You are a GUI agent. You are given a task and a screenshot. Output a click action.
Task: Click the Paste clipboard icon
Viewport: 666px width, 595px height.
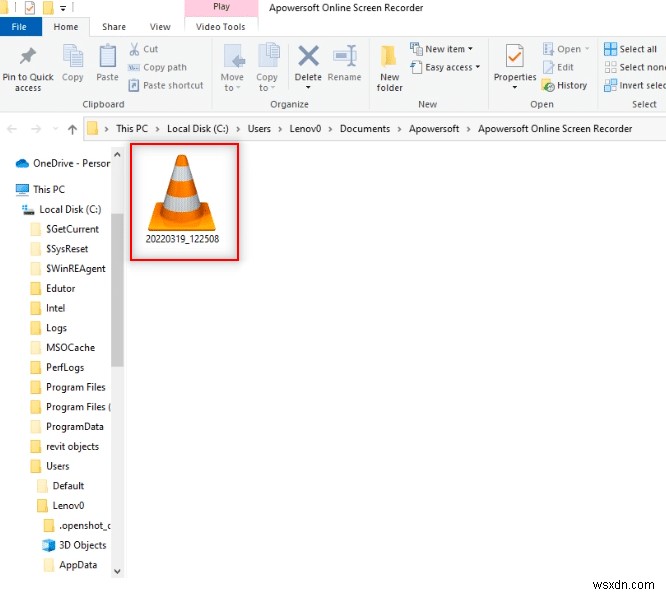(107, 62)
